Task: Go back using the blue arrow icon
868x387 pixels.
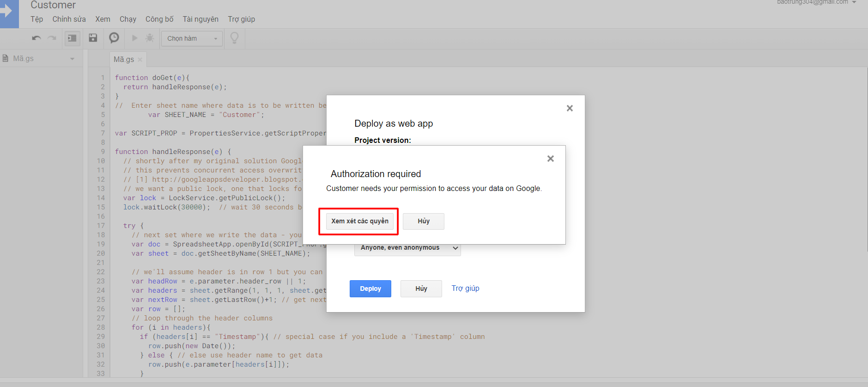Action: [8, 12]
